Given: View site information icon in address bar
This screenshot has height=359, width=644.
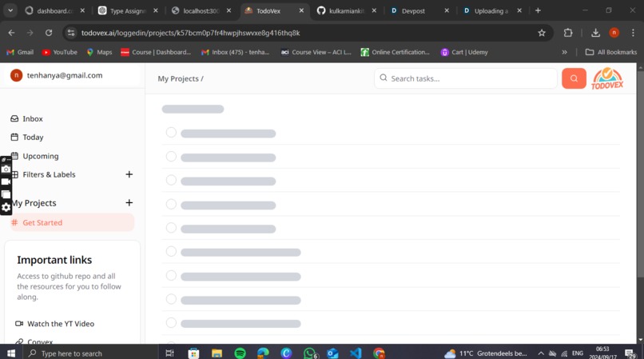Looking at the screenshot, I should pyautogui.click(x=71, y=33).
